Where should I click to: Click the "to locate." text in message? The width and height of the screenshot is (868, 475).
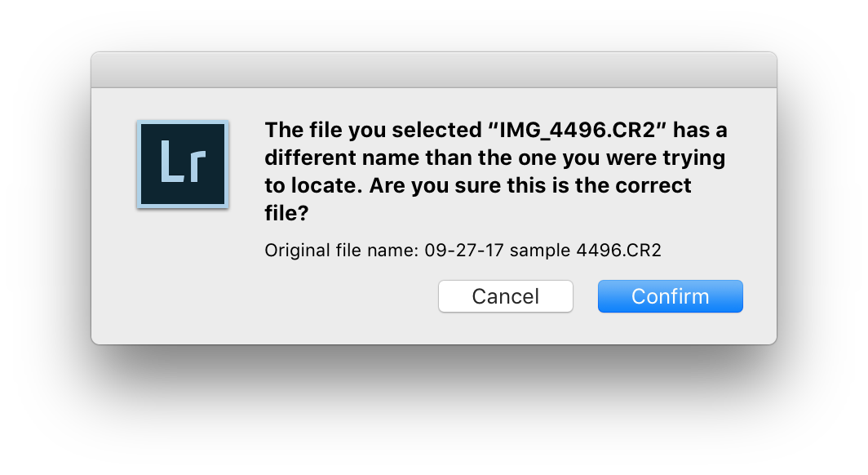[x=312, y=185]
